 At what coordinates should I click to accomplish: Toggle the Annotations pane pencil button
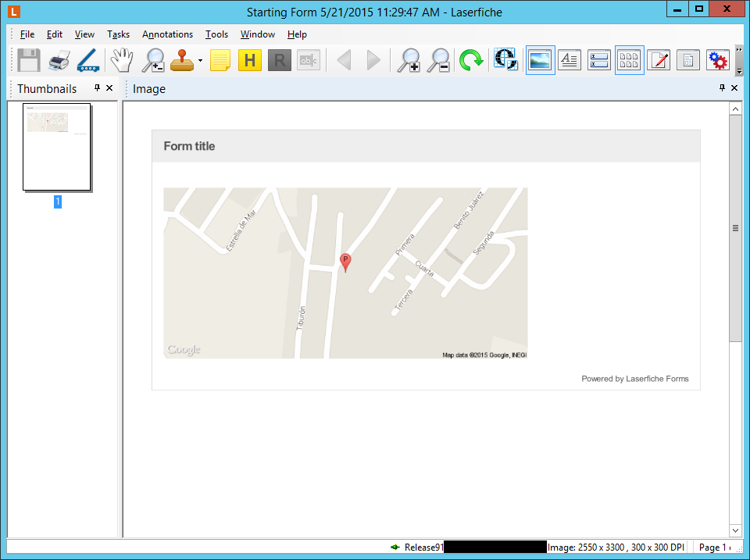[659, 60]
